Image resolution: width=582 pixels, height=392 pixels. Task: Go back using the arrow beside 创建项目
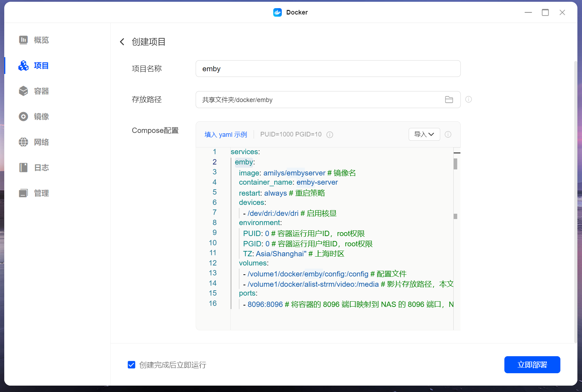[x=122, y=42]
